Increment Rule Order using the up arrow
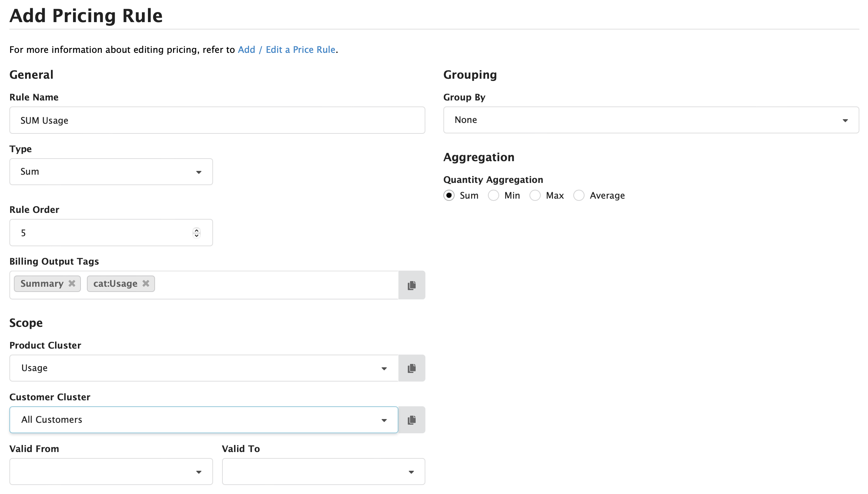Image resolution: width=868 pixels, height=494 pixels. pyautogui.click(x=196, y=230)
